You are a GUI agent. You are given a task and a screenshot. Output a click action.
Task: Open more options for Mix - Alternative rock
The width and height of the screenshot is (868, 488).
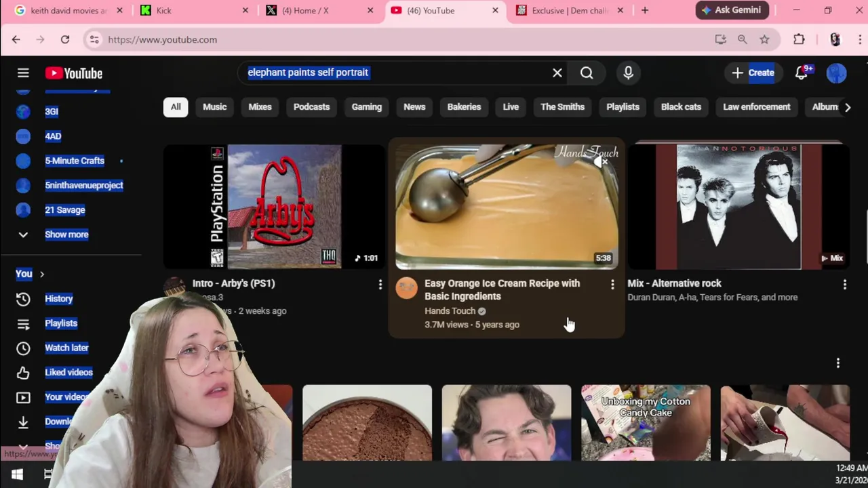click(845, 285)
